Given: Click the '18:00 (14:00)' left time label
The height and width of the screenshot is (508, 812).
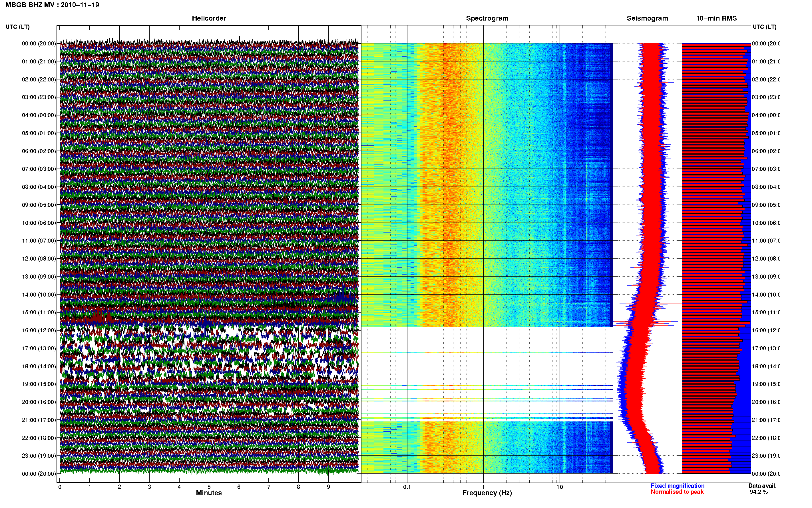Looking at the screenshot, I should [x=39, y=366].
